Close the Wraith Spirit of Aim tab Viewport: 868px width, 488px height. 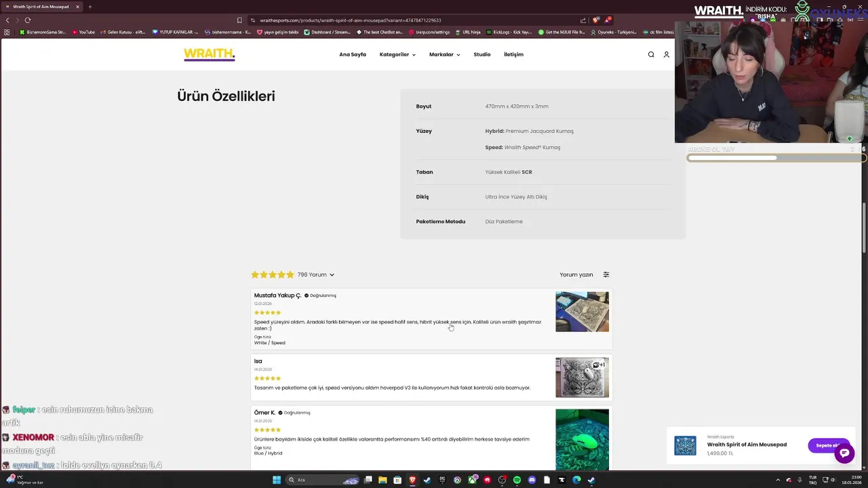(x=77, y=7)
